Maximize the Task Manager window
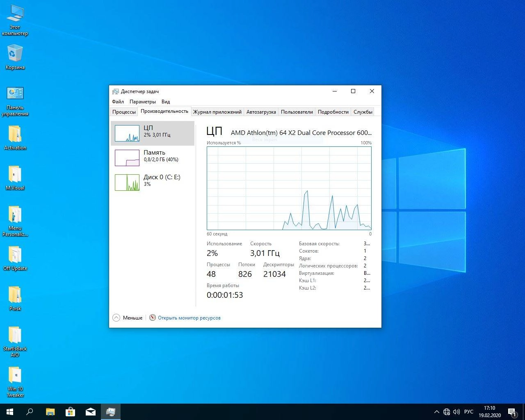The image size is (525, 420). point(353,91)
